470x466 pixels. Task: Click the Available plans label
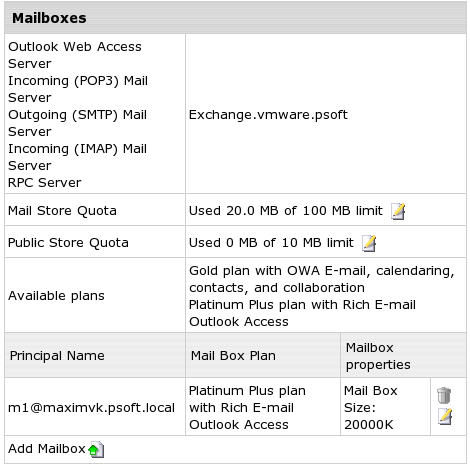[56, 296]
